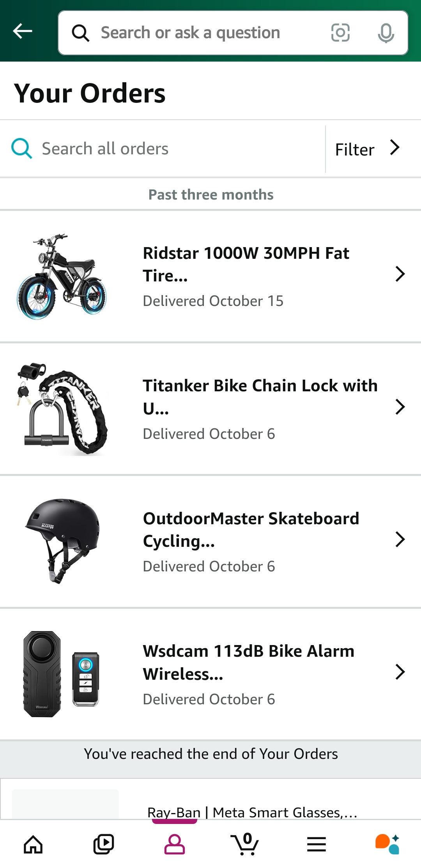This screenshot has height=868, width=421.
Task: Expand Wsdcam Bike Alarm order chevron
Action: click(x=400, y=672)
